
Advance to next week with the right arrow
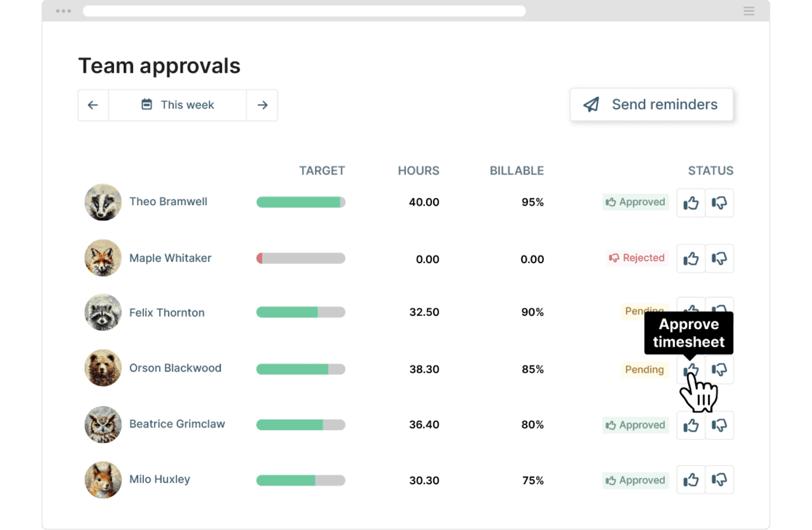coord(262,104)
